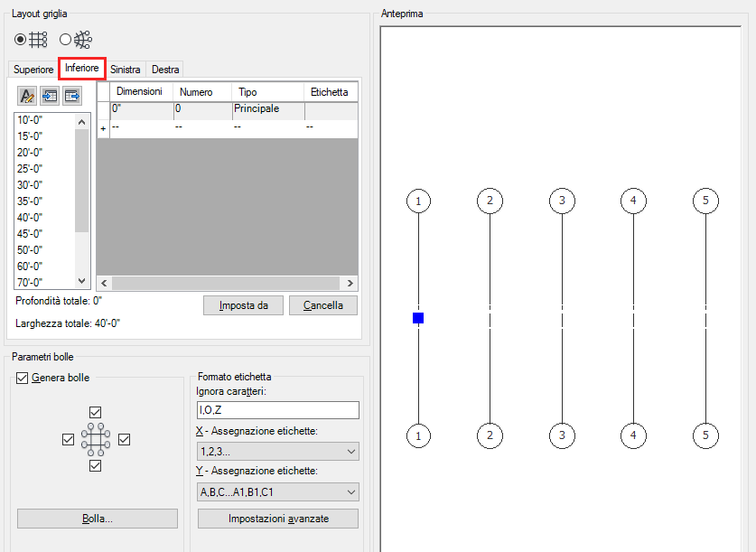Toggle the right bubble checkbox
Viewport: 756px width, 552px height.
pyautogui.click(x=125, y=440)
